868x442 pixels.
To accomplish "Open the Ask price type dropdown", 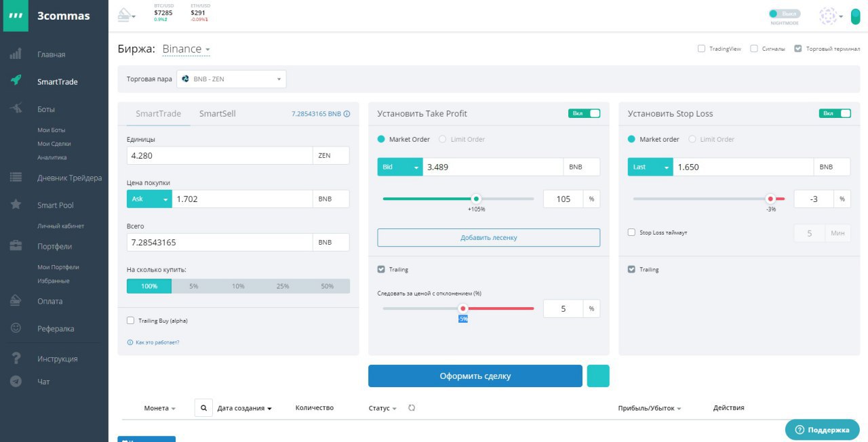I will [x=149, y=199].
